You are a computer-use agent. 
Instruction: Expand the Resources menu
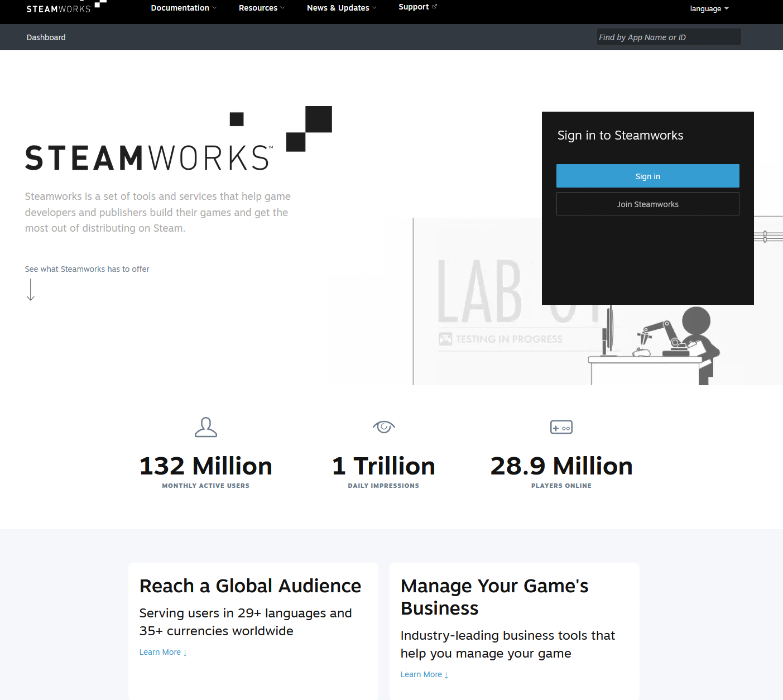(262, 8)
